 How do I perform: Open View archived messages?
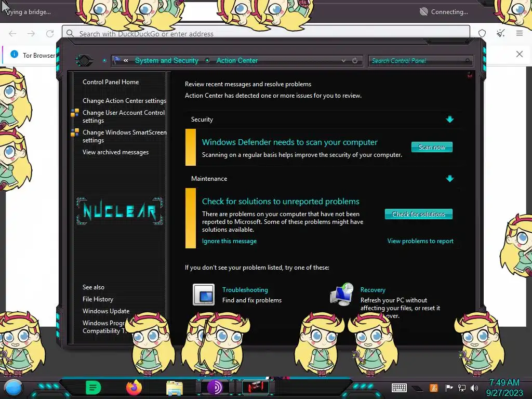pos(115,152)
